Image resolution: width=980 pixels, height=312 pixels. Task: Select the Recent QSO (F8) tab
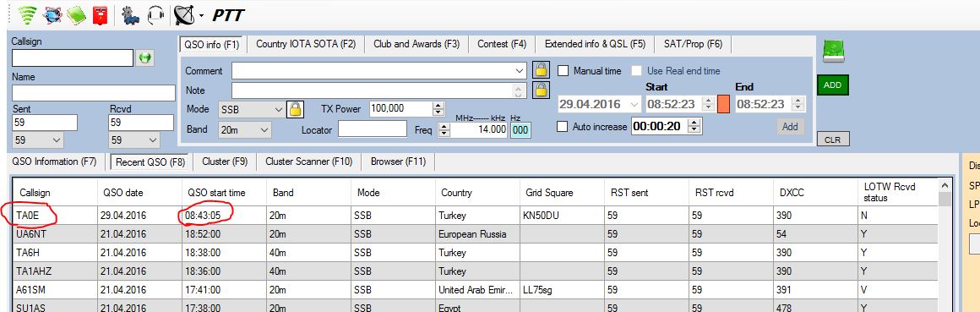tap(150, 162)
